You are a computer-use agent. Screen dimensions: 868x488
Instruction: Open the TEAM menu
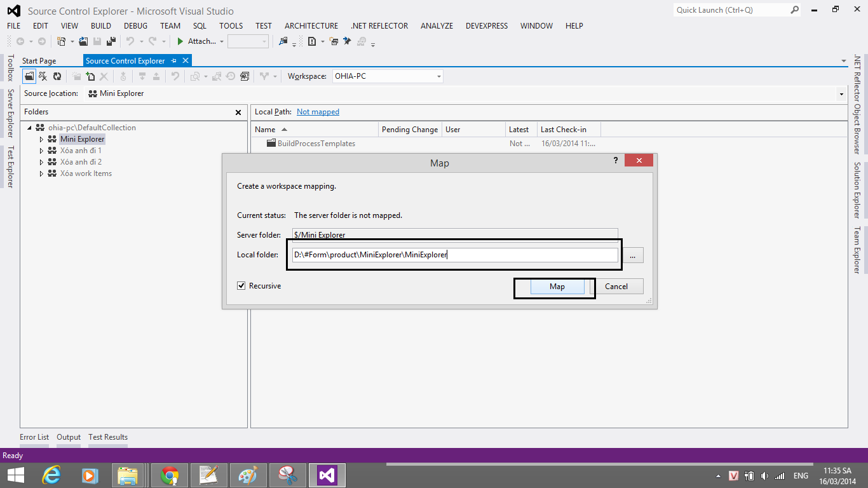click(x=170, y=26)
